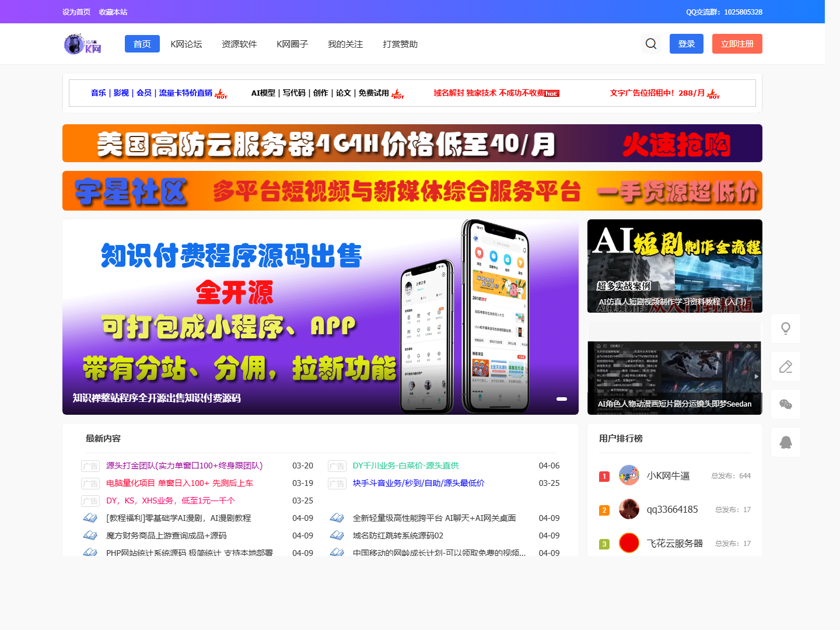Screen dimensions: 840x630
Task: Switch to the K网论坛 navigation tab
Action: 187,44
